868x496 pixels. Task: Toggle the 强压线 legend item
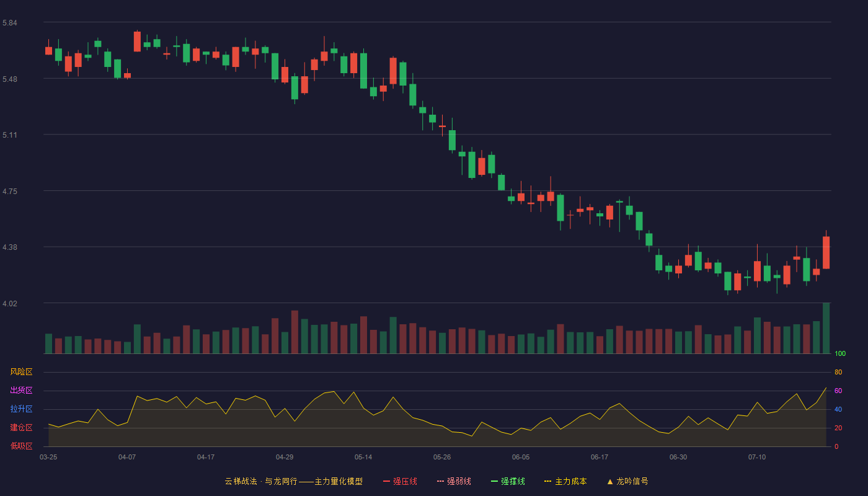[400, 481]
